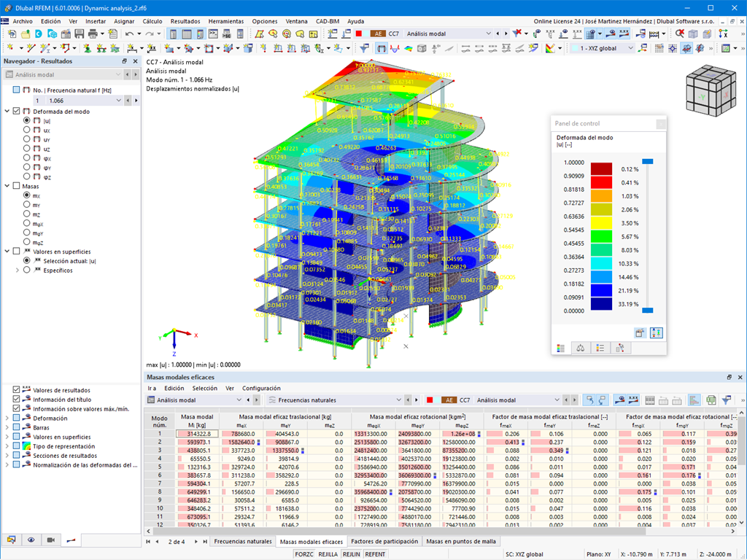747x560 pixels.
Task: Click Masa modal cell 314322.8 in mode 1
Action: [x=197, y=434]
